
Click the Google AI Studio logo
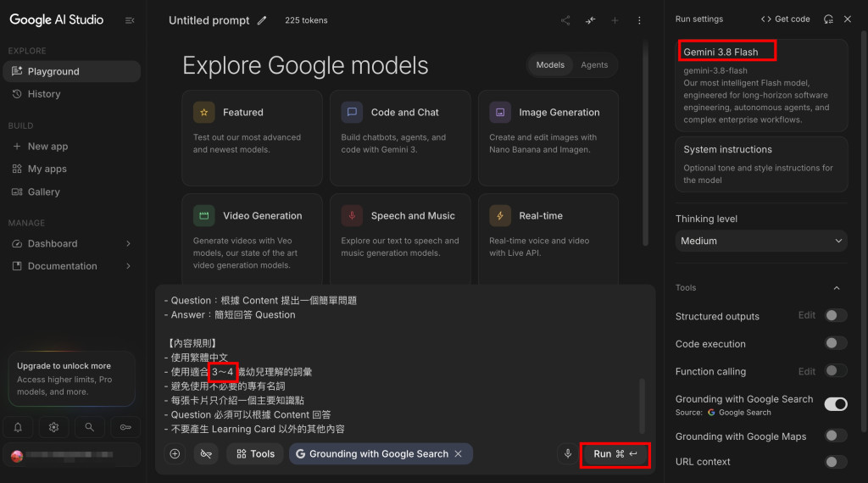(x=57, y=20)
